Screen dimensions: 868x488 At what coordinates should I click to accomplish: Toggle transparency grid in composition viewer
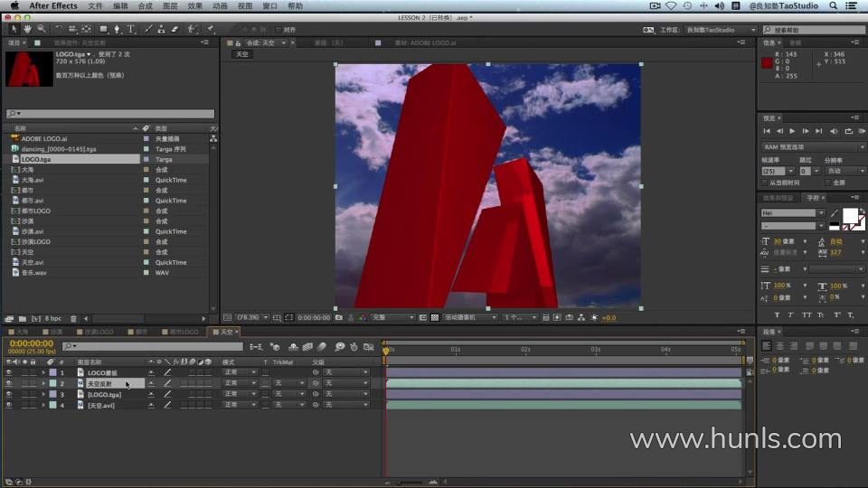tap(435, 317)
